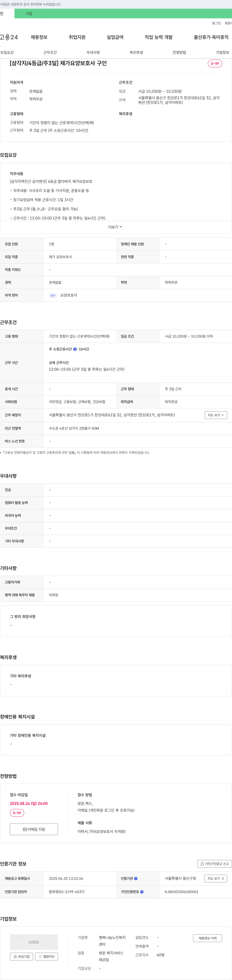The image size is (232, 980).
Task: Click the subway info 수도권 4호선 삼각지 2번출구 50M
Action: pos(74,428)
